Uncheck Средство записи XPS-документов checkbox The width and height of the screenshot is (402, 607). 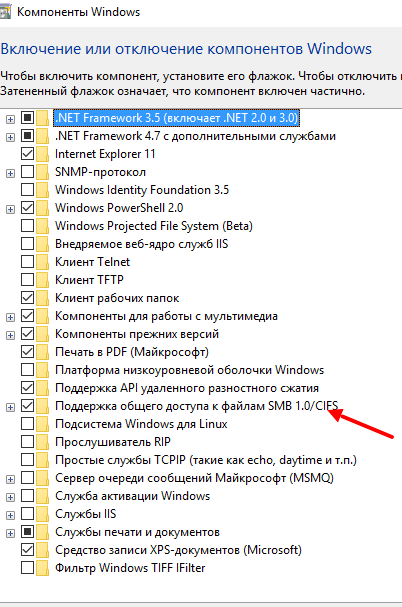[27, 550]
